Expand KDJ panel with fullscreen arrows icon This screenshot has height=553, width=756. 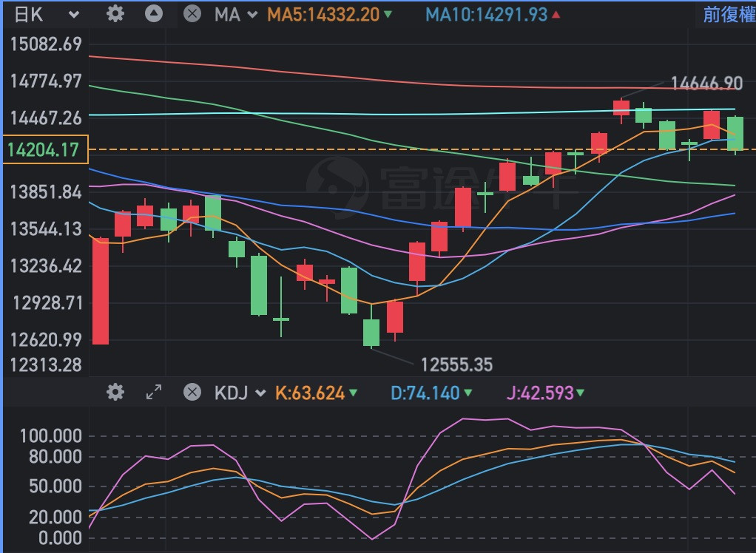coord(153,392)
